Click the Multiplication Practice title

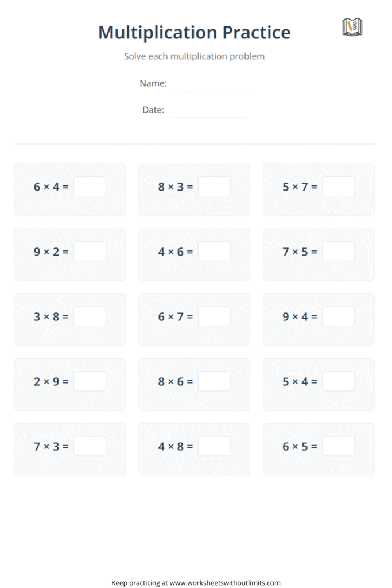pos(195,33)
